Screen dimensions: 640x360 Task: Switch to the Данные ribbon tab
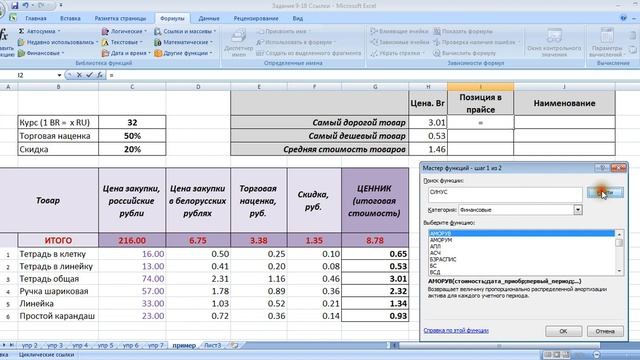point(209,18)
